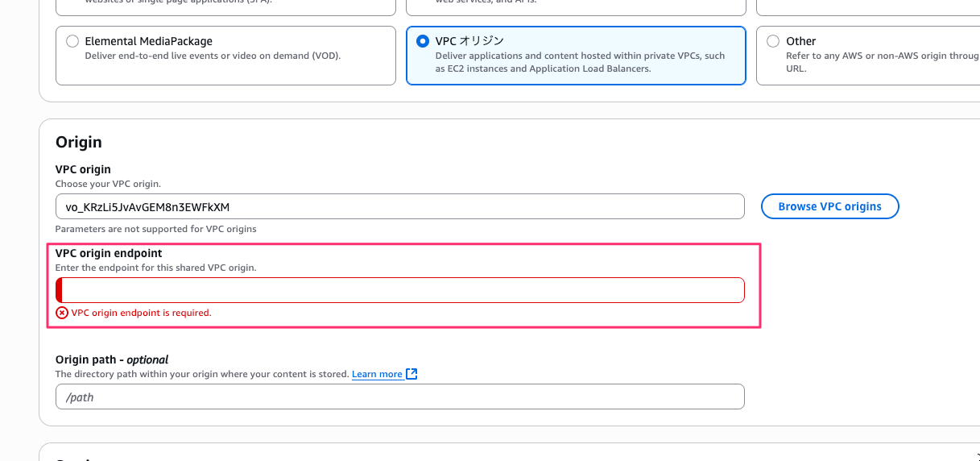980x461 pixels.
Task: Click the Origin path /path input
Action: pyautogui.click(x=399, y=397)
